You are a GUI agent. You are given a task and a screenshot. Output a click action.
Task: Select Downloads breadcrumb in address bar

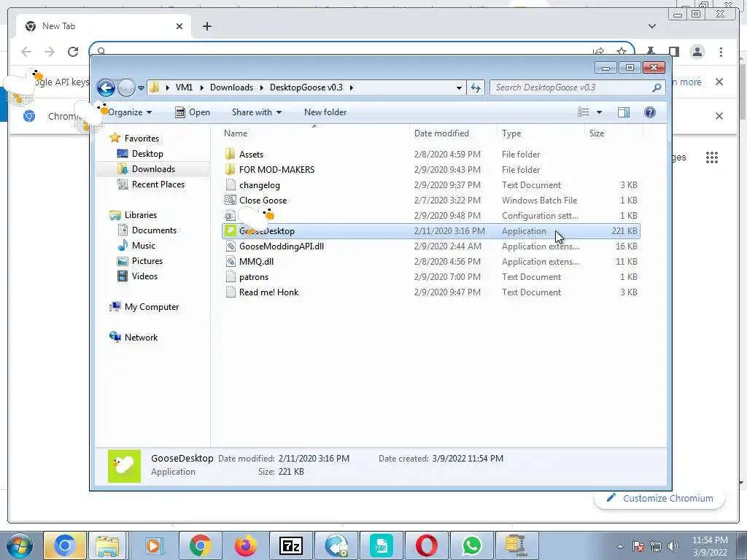tap(231, 87)
